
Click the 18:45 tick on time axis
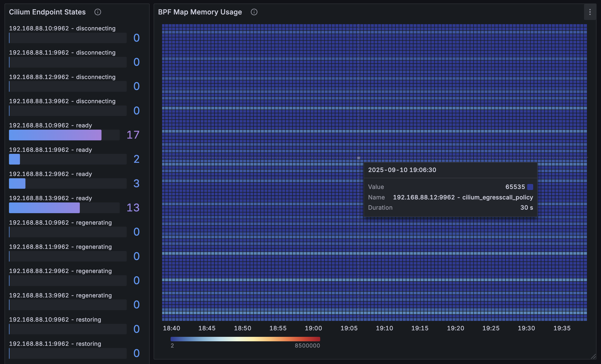coord(207,328)
